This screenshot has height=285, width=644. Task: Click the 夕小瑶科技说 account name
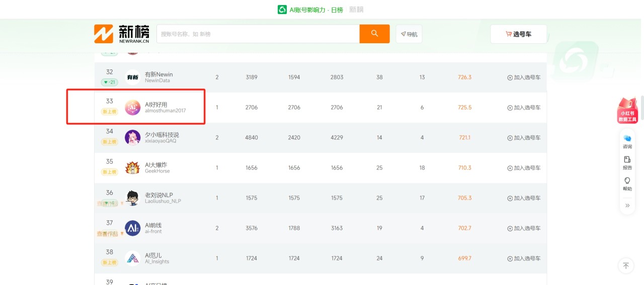point(162,135)
